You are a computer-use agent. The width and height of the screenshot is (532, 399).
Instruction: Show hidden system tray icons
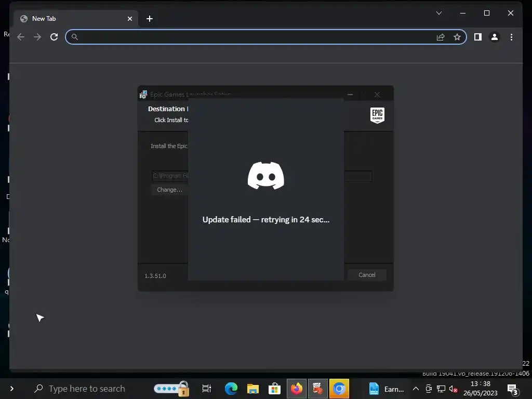point(416,389)
